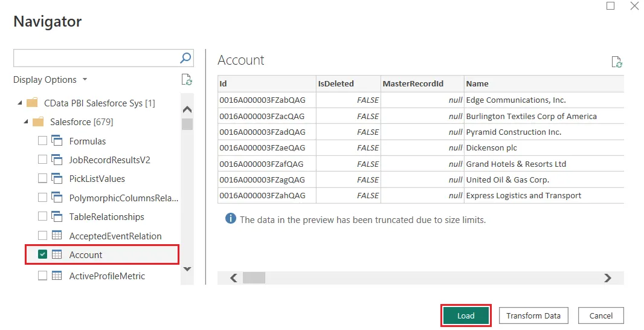Click the PickListValues view icon
644x330 pixels.
(x=57, y=179)
